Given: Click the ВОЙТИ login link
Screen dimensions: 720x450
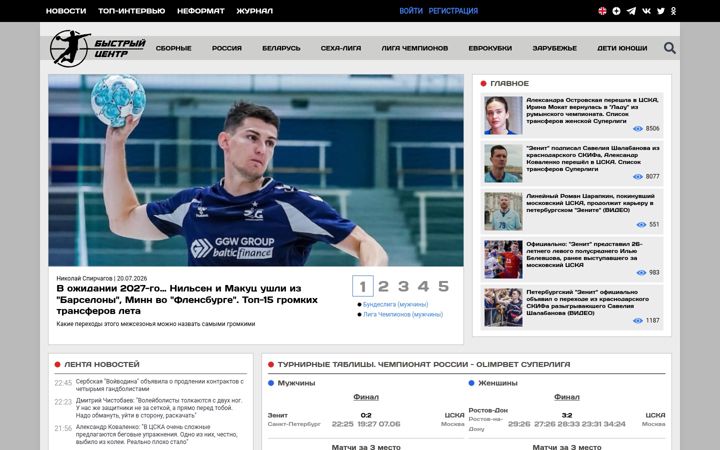Looking at the screenshot, I should tap(411, 11).
